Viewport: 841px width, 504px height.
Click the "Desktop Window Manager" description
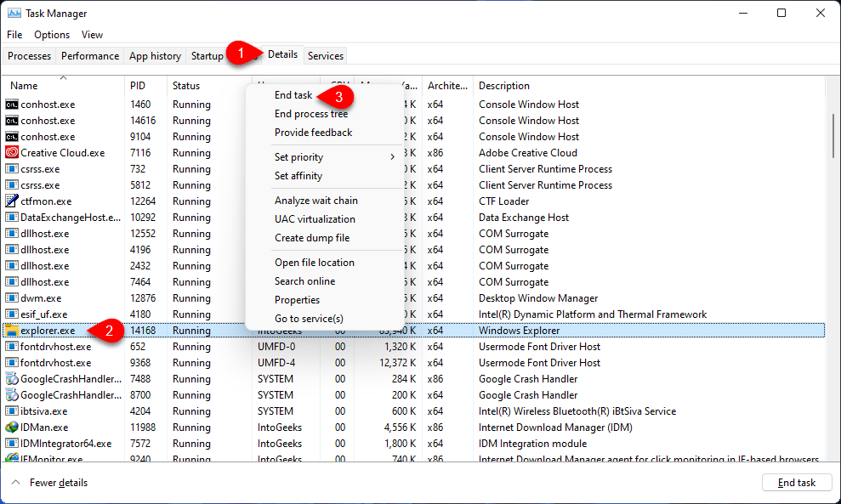(x=538, y=298)
